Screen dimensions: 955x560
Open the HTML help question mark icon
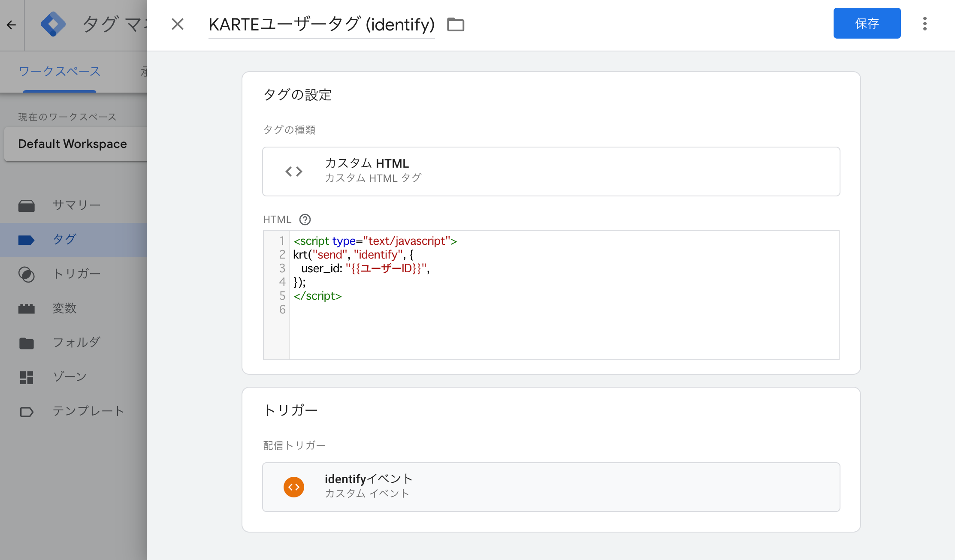click(305, 220)
